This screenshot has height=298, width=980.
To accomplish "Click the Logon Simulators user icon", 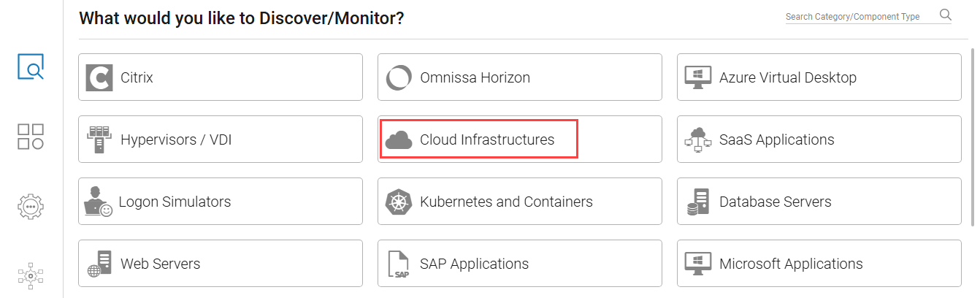I will (x=99, y=202).
